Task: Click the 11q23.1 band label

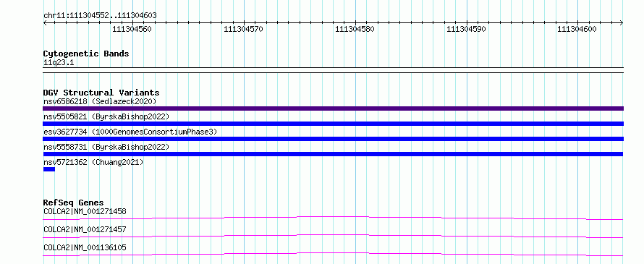Action: [59, 63]
